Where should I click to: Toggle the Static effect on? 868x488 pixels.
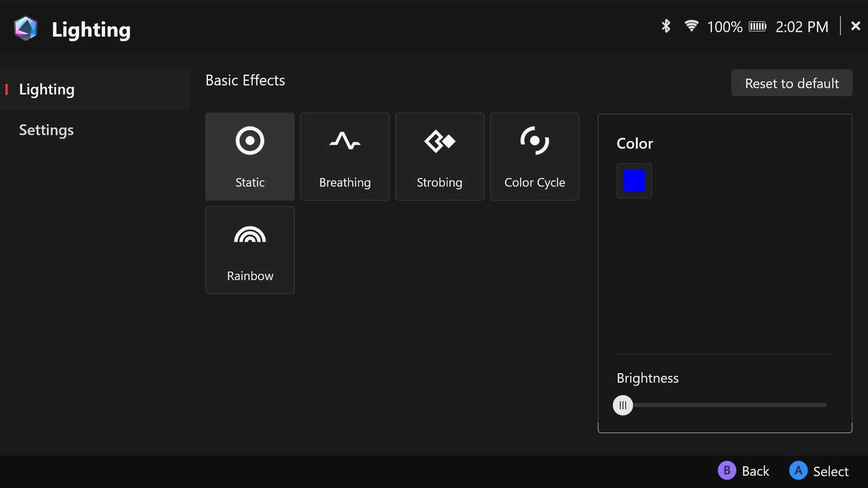click(250, 156)
